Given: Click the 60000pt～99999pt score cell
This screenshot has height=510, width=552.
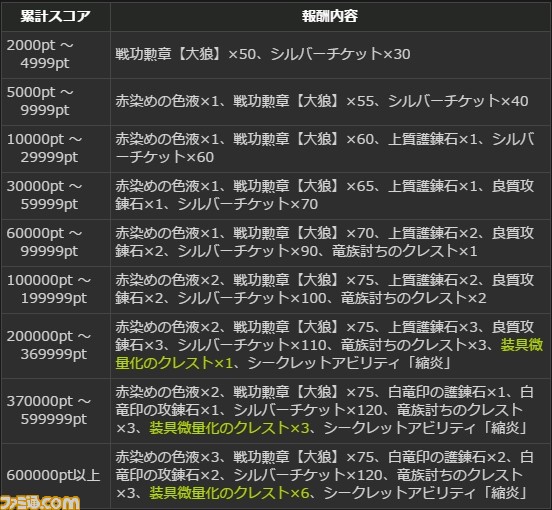Looking at the screenshot, I should click(x=56, y=243).
